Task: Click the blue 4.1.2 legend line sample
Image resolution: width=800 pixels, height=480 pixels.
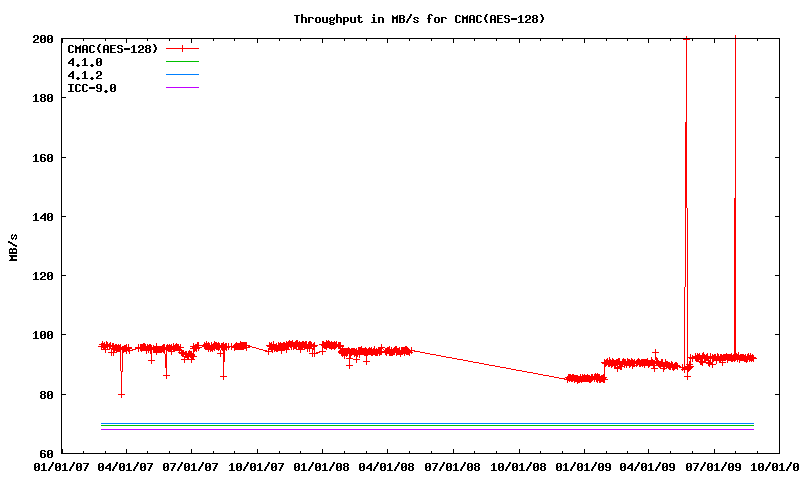Action: coord(183,75)
